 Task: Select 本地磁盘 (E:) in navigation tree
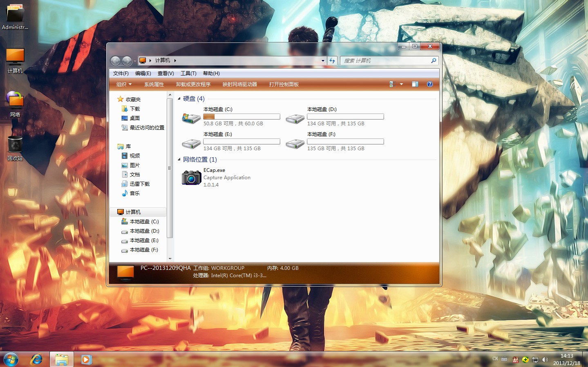pos(144,240)
